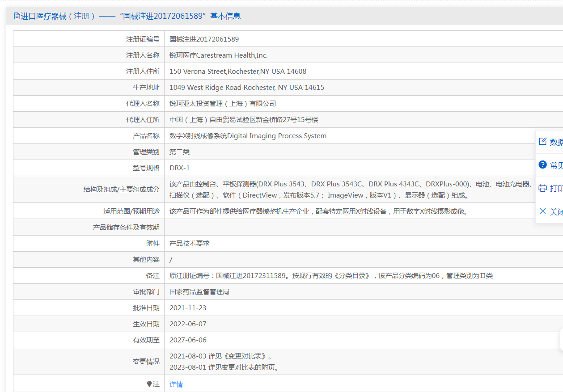Select remark text starting 原注册证编号
The image size is (563, 392).
tap(331, 276)
